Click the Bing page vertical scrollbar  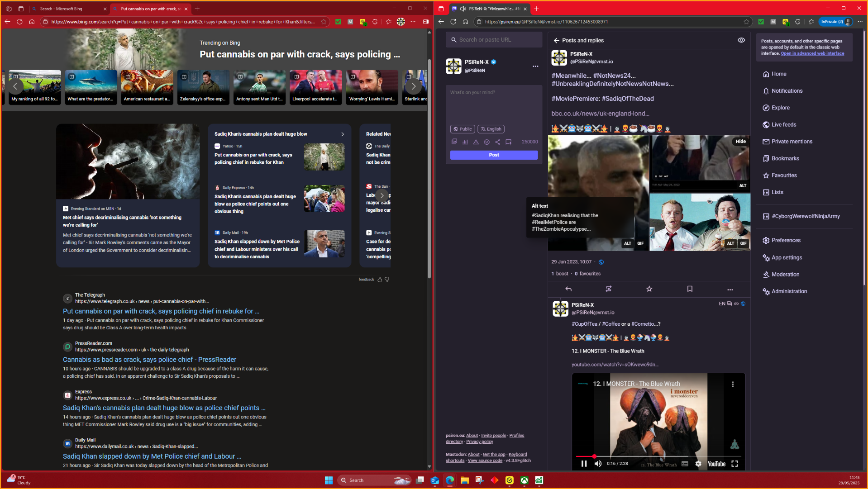click(x=429, y=168)
